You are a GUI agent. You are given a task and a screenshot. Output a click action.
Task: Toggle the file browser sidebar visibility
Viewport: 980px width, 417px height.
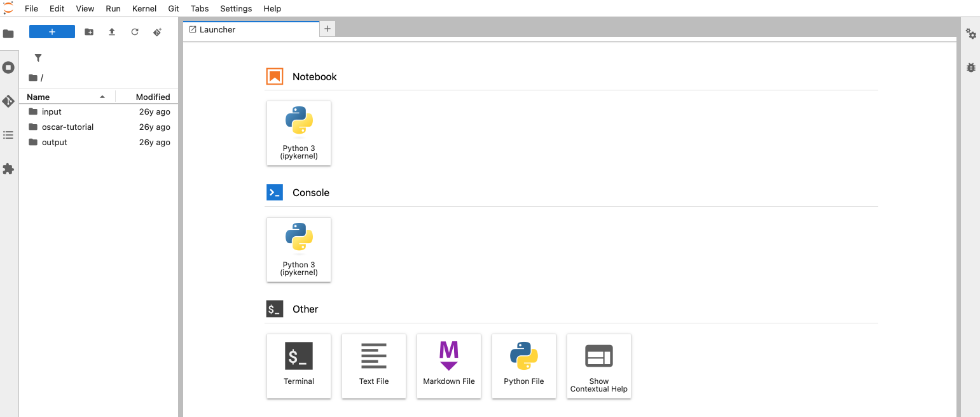pyautogui.click(x=9, y=32)
